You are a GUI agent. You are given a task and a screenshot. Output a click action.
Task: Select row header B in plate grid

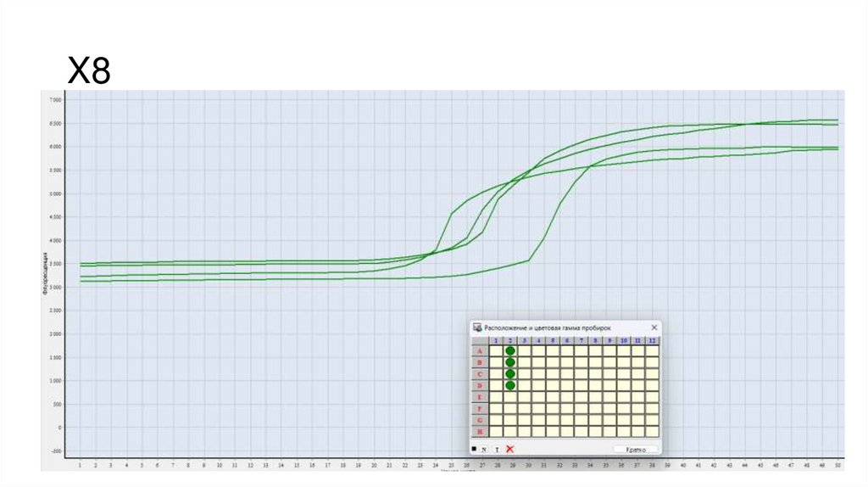coord(480,362)
